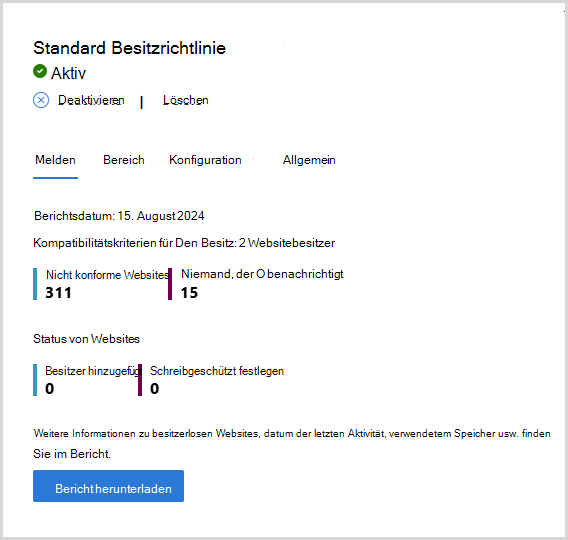This screenshot has width=568, height=540.
Task: Go to the Konfiguration tab
Action: coord(205,160)
